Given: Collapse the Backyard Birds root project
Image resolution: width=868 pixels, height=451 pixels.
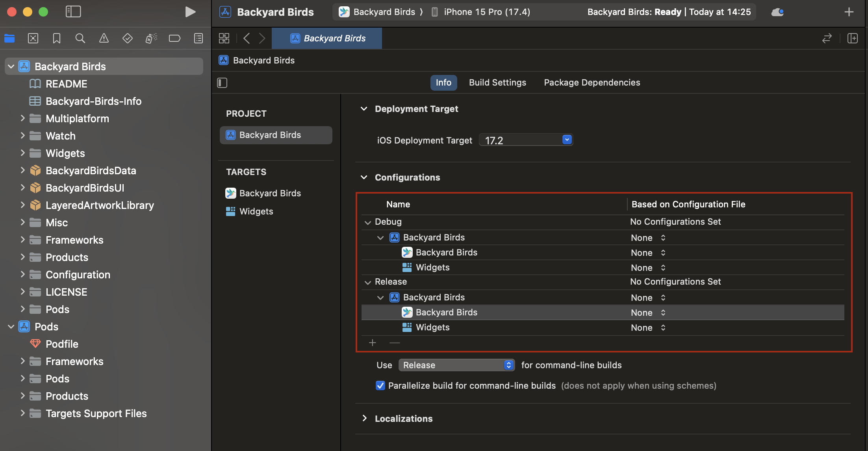Looking at the screenshot, I should pyautogui.click(x=11, y=67).
